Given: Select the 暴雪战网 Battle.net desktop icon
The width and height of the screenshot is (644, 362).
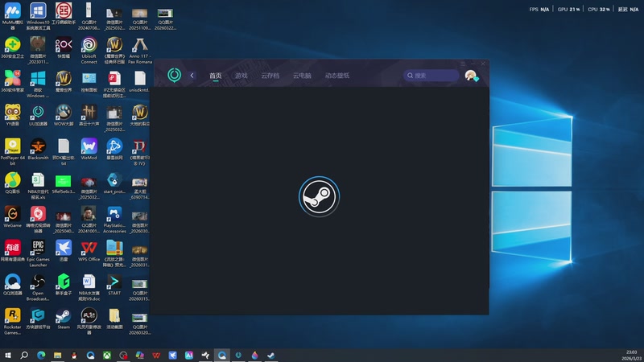Looking at the screenshot, I should coord(114,149).
